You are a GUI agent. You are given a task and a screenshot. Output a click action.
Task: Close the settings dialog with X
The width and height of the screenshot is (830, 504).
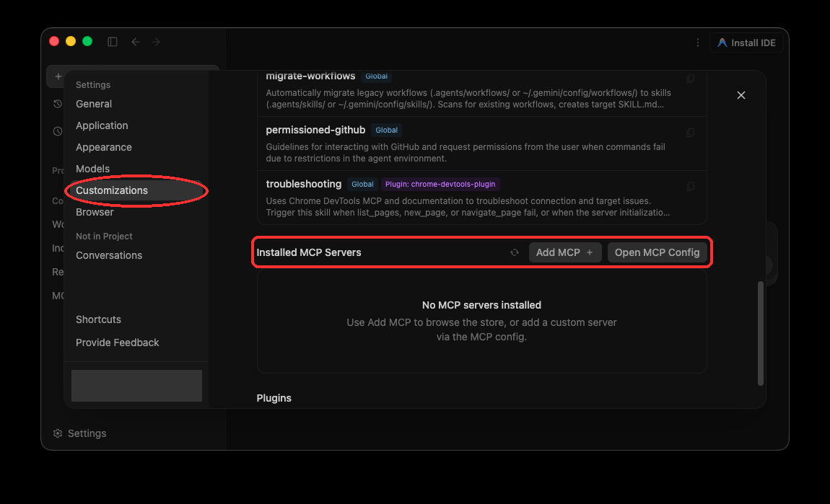[x=741, y=95]
